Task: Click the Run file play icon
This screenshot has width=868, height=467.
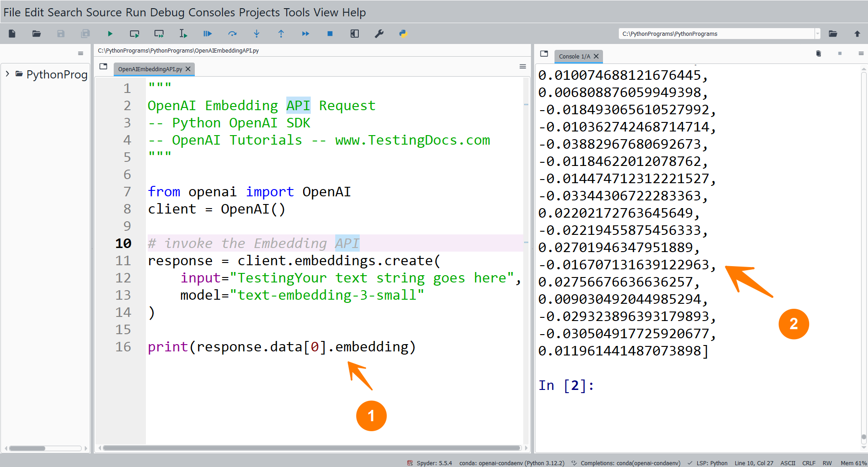Action: tap(110, 34)
